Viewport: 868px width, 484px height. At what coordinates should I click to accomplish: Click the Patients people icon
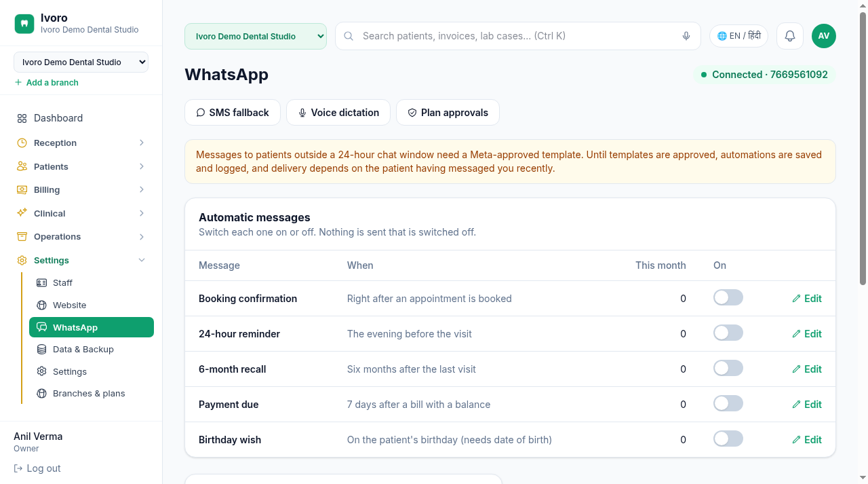pos(22,166)
